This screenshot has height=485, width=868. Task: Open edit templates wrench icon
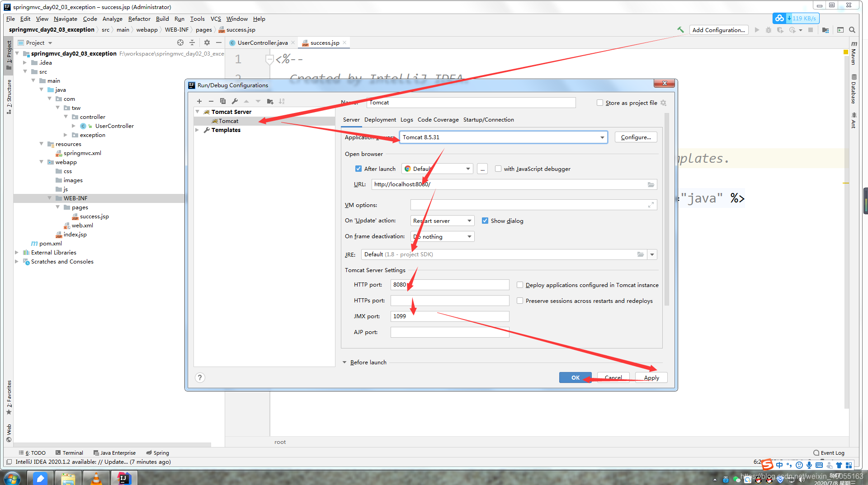pos(235,101)
